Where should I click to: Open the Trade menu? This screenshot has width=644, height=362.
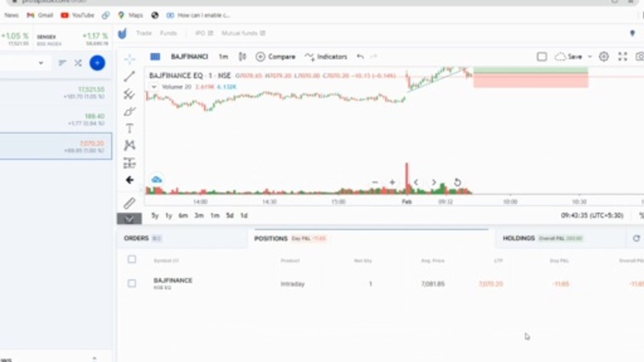point(143,33)
